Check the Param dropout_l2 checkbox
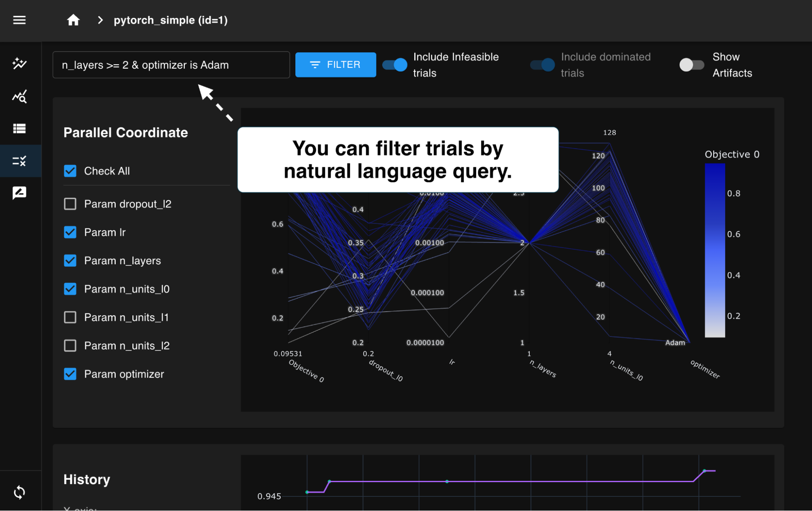The width and height of the screenshot is (812, 511). point(70,204)
